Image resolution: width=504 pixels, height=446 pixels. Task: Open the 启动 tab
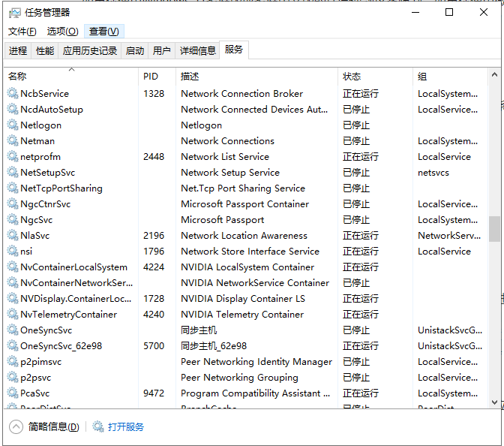135,51
